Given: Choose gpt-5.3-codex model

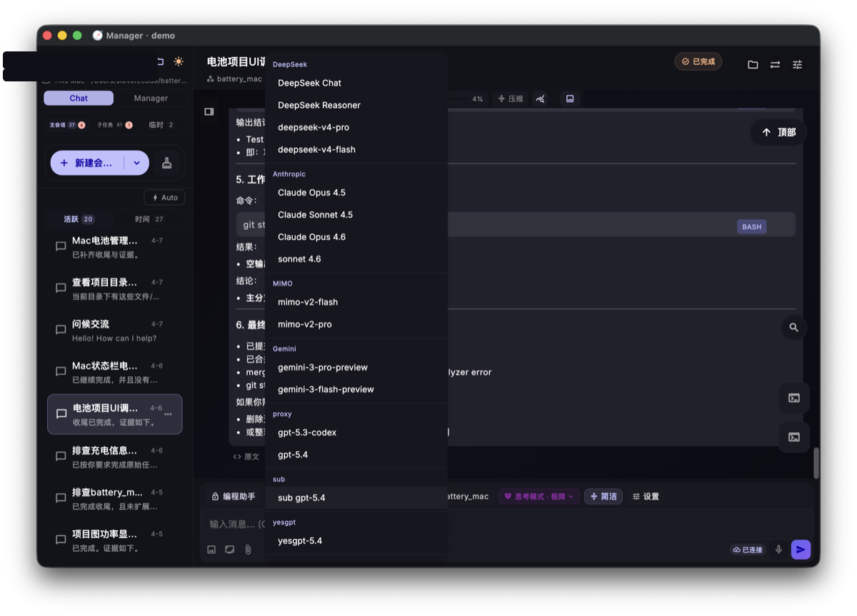Looking at the screenshot, I should click(x=356, y=433).
